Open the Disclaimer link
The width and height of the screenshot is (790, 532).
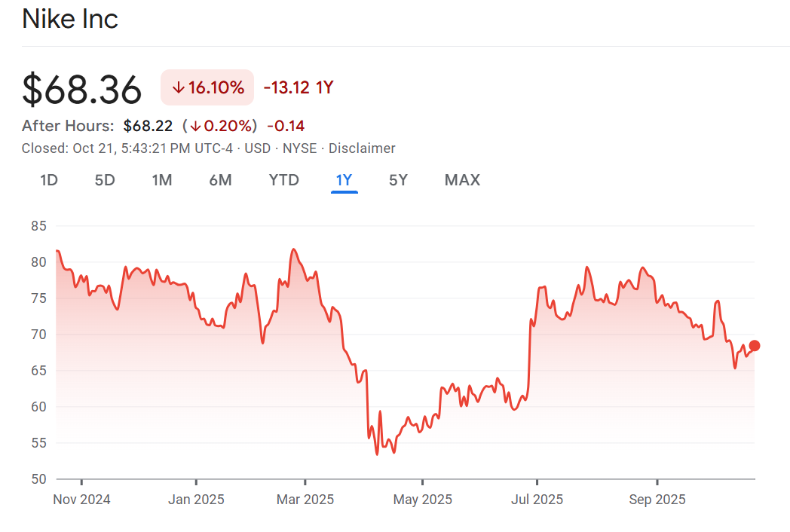tap(362, 148)
